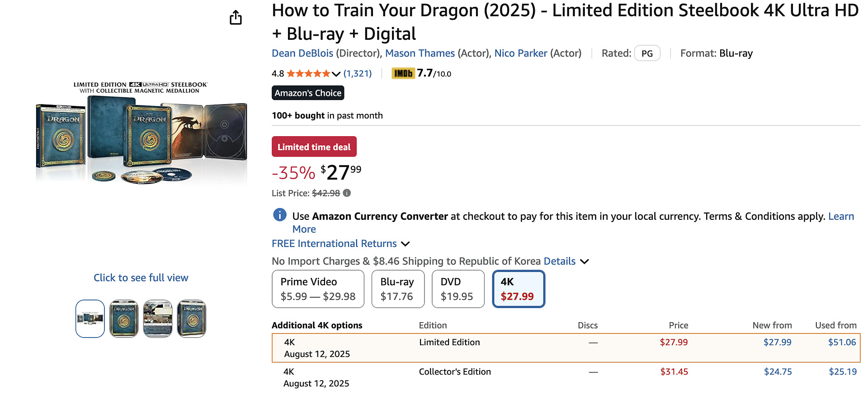Image resolution: width=868 pixels, height=399 pixels.
Task: Click the blue Currency Converter info icon
Action: (x=280, y=215)
